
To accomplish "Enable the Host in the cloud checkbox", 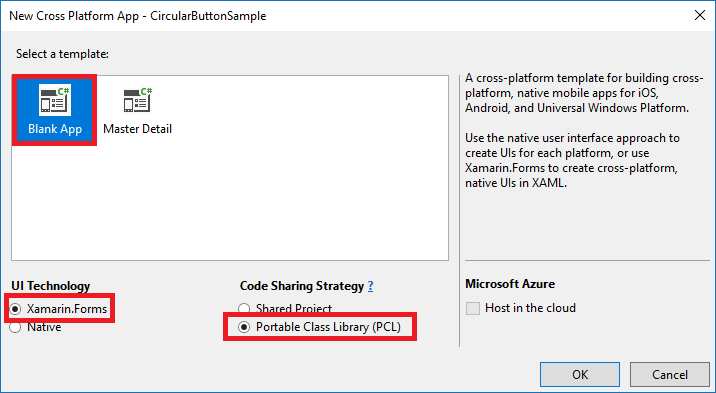I will (x=473, y=308).
